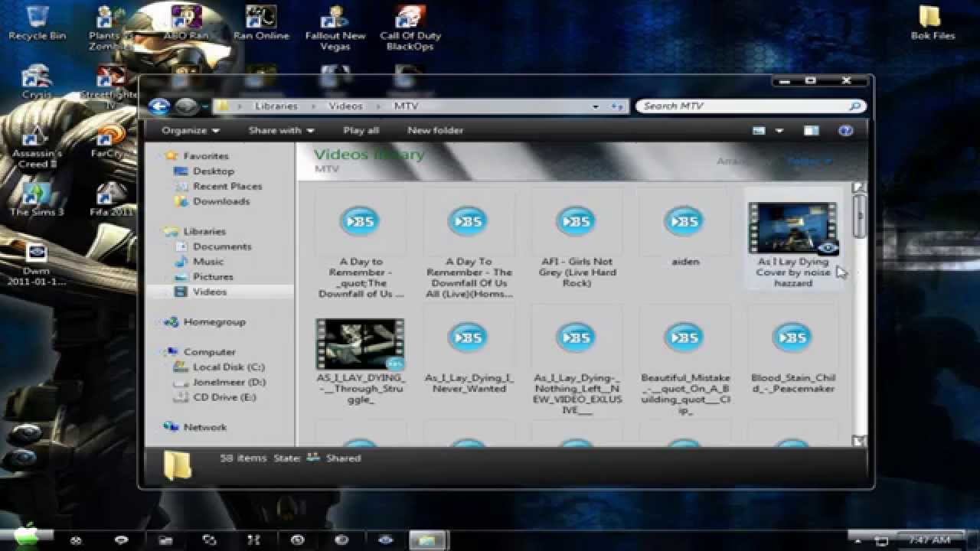Screen dimensions: 980x551
Task: Click the New folder button
Action: [x=435, y=131]
